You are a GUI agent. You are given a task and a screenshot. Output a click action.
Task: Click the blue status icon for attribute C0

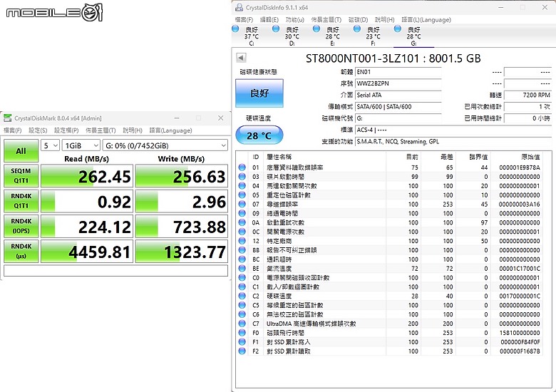(242, 277)
